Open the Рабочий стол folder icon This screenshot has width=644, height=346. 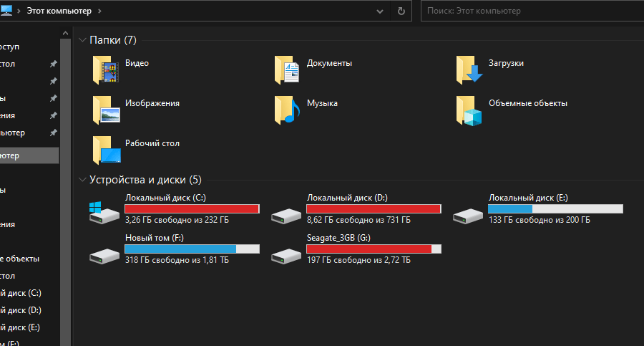click(x=106, y=150)
